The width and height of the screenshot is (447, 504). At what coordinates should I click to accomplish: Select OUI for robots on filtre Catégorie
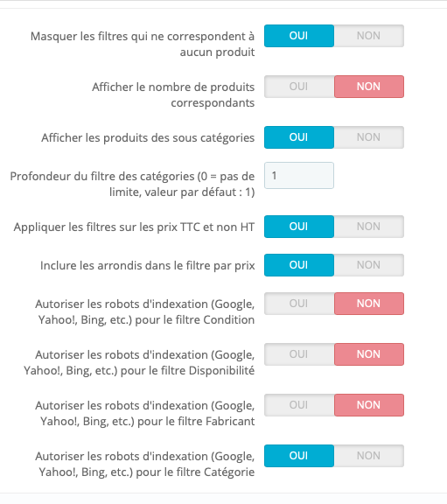299,456
